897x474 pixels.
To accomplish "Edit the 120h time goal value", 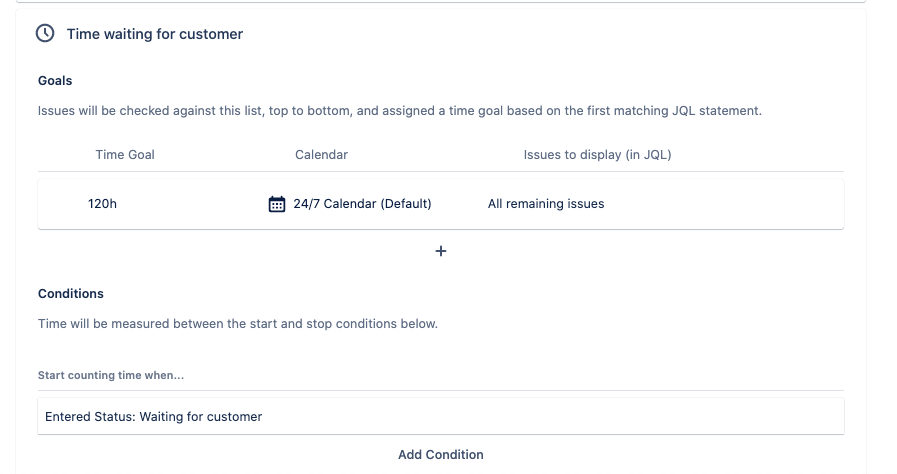I will tap(102, 204).
